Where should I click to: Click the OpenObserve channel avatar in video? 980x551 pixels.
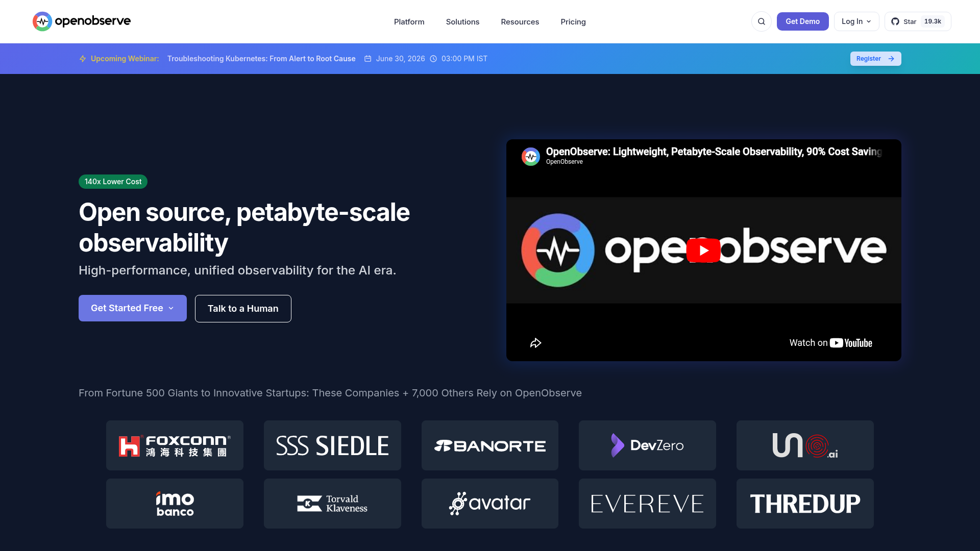point(531,157)
